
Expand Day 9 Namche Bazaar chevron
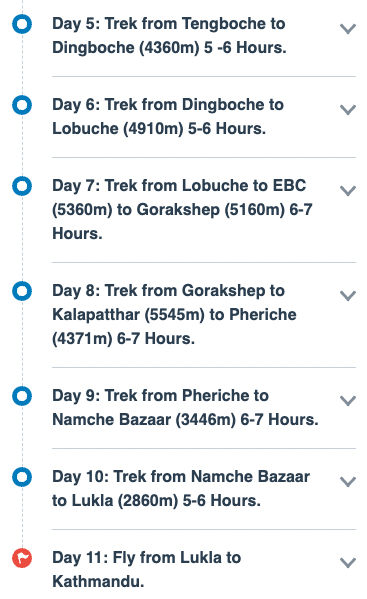pos(348,401)
